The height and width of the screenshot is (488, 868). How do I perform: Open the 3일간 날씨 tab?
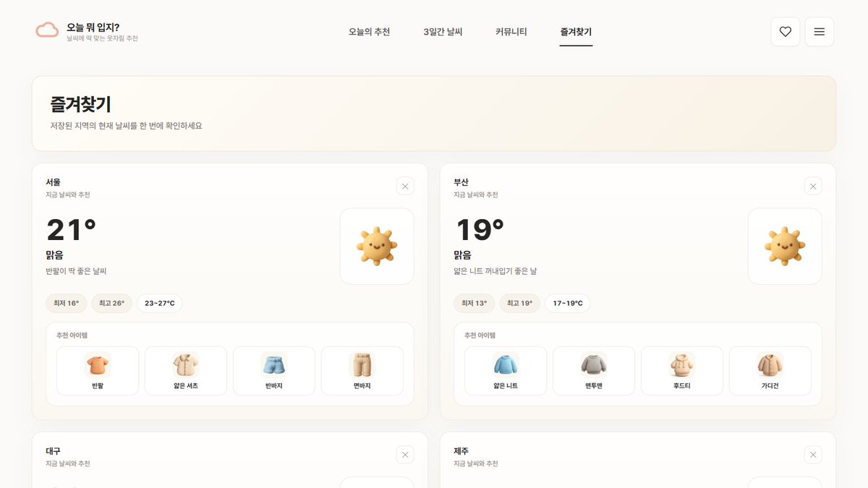(x=443, y=32)
